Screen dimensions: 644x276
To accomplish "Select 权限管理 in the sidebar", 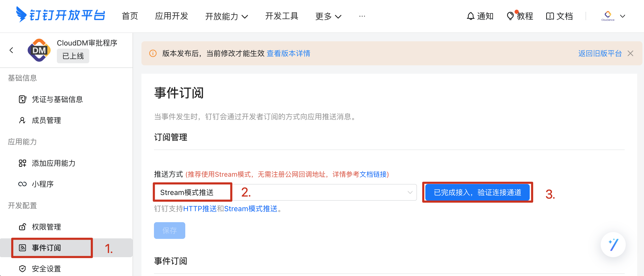I will coord(46,227).
